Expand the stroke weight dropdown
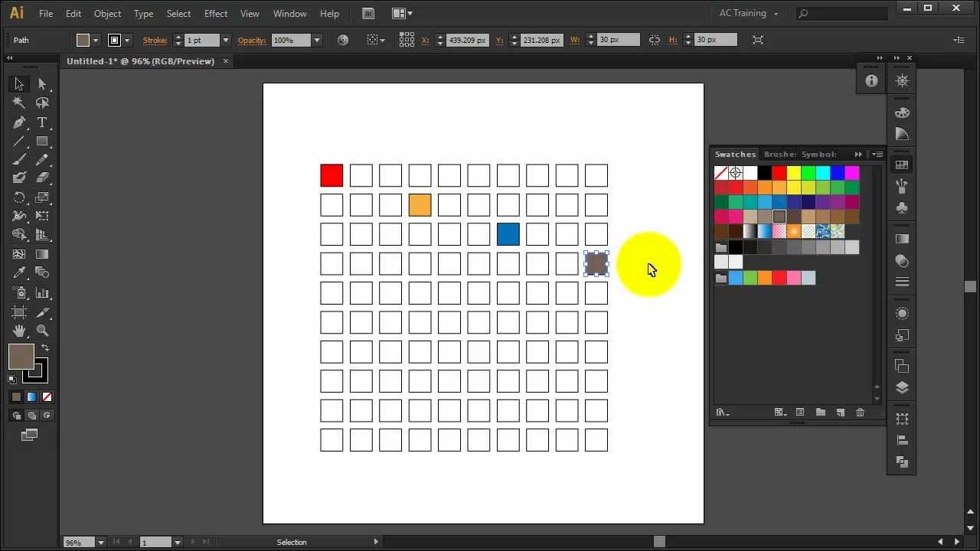The width and height of the screenshot is (980, 551). pos(225,40)
